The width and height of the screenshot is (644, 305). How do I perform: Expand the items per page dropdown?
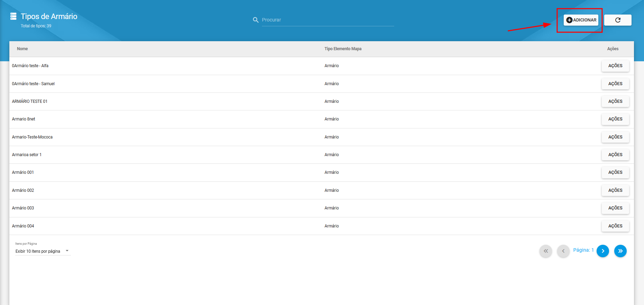[43, 251]
